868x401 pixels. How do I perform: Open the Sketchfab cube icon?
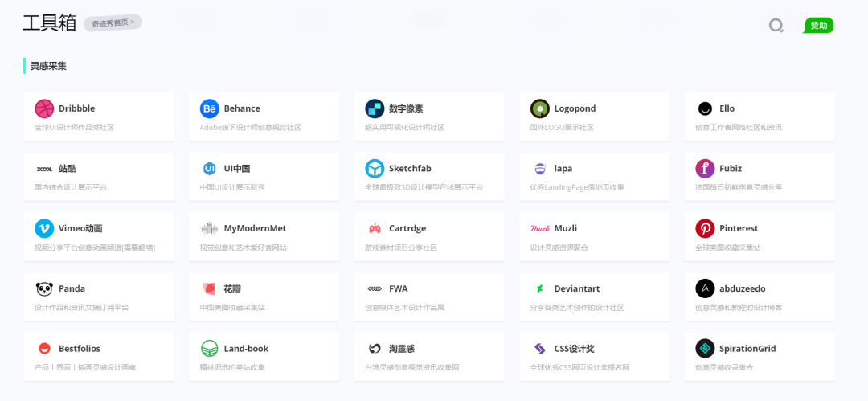375,169
